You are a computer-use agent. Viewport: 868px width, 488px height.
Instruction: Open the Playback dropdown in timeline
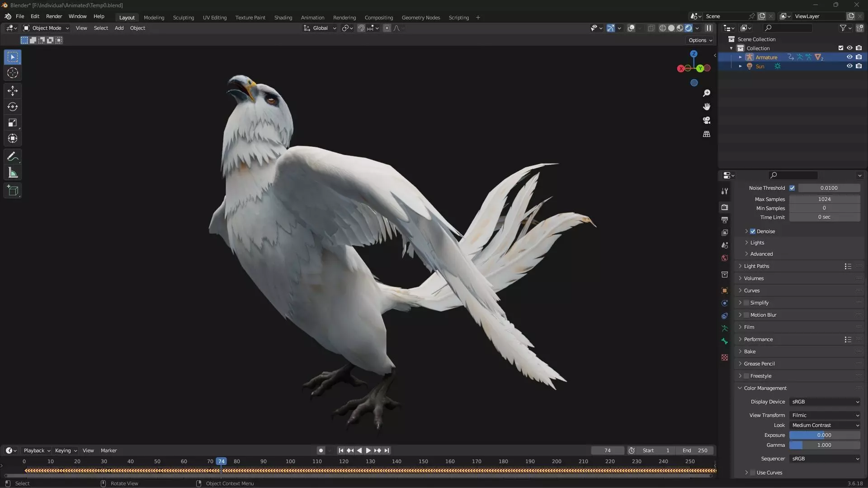click(37, 450)
